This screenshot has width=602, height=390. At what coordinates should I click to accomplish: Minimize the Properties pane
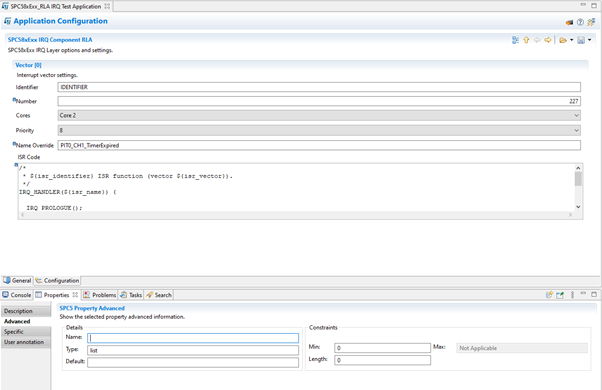pyautogui.click(x=583, y=294)
